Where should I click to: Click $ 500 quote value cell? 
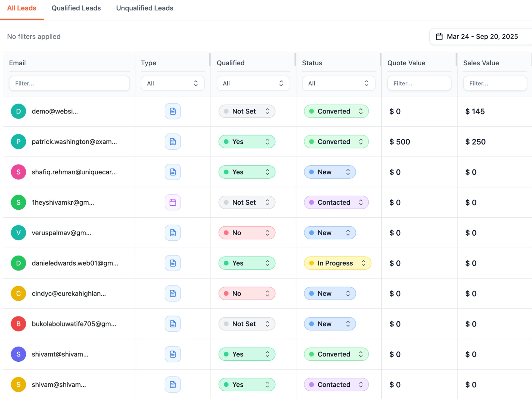click(x=400, y=142)
